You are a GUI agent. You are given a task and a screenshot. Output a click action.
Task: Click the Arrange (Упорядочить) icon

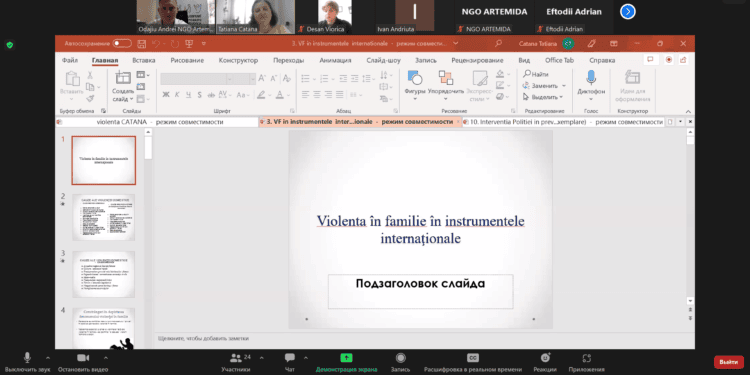click(x=445, y=77)
